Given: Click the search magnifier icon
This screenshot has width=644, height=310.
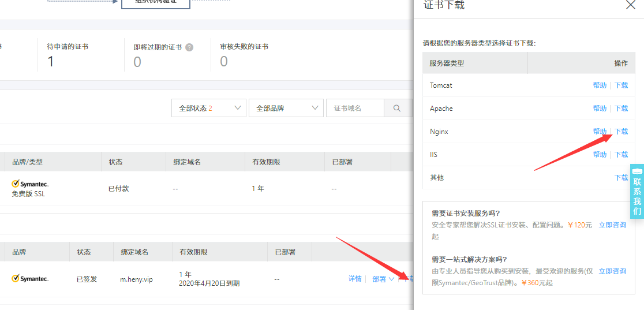Looking at the screenshot, I should [x=398, y=108].
